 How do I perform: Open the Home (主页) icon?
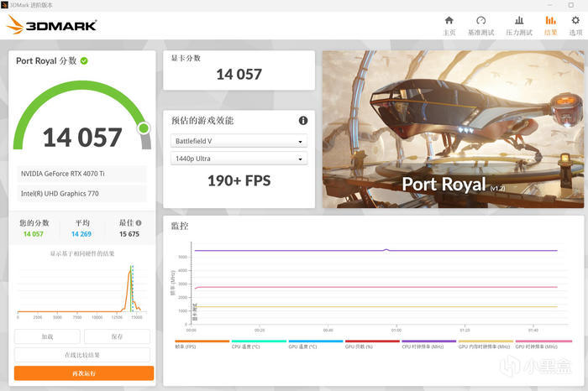point(449,21)
